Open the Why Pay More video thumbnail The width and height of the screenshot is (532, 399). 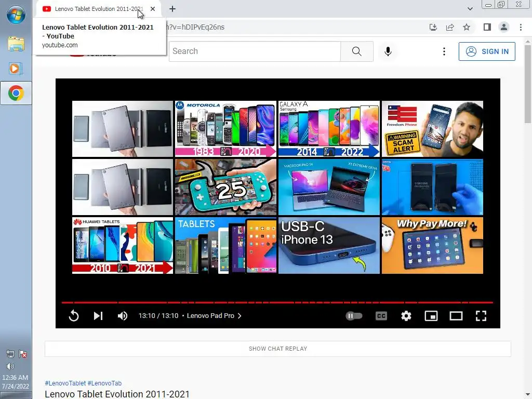432,245
